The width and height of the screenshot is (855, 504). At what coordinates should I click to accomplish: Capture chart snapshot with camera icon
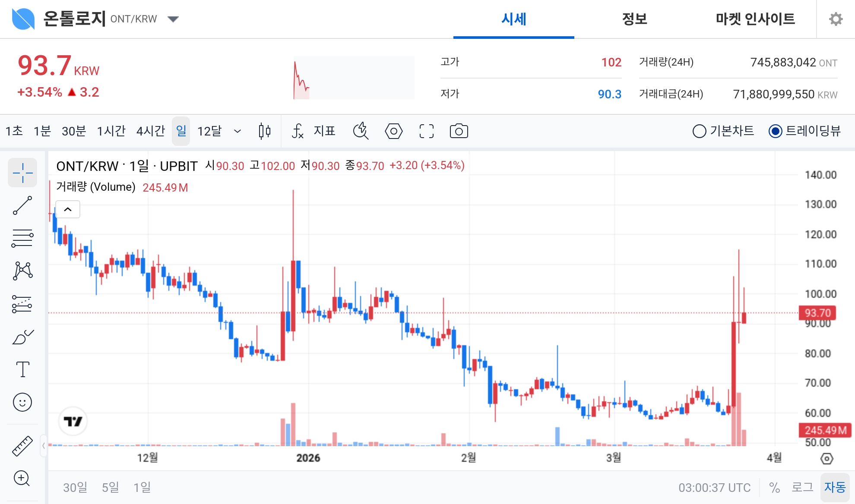click(x=459, y=131)
